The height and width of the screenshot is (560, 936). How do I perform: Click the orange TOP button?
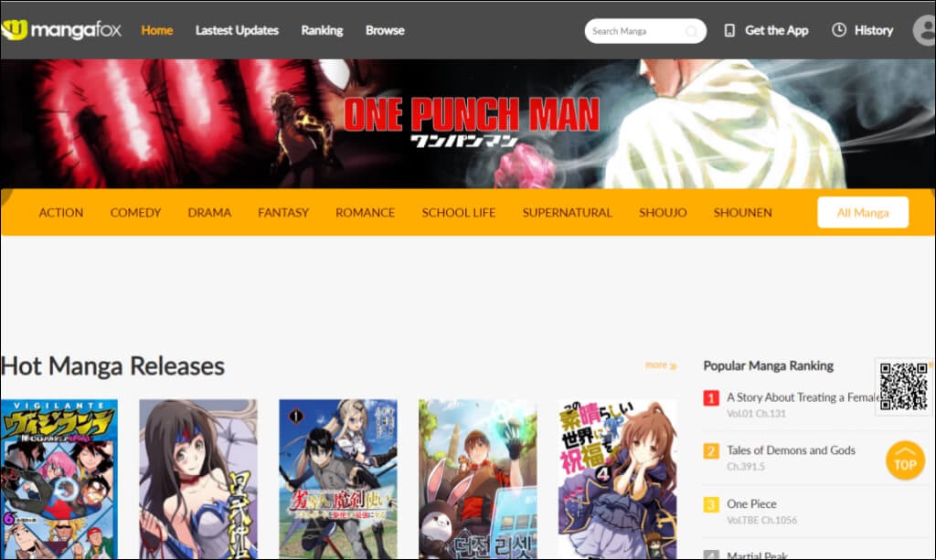pyautogui.click(x=905, y=460)
